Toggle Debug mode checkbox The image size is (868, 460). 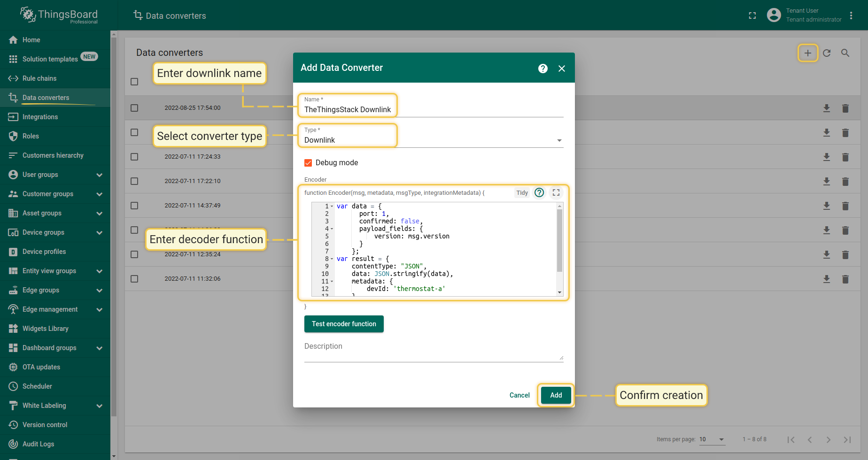(308, 163)
